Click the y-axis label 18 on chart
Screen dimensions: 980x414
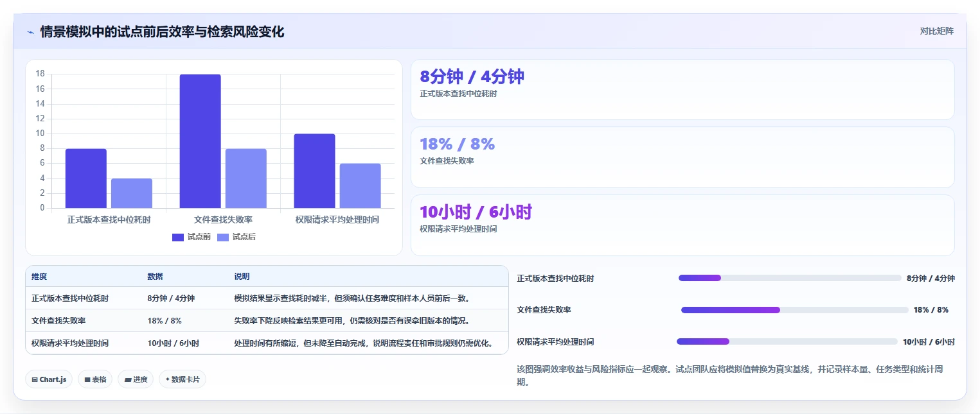click(x=40, y=74)
